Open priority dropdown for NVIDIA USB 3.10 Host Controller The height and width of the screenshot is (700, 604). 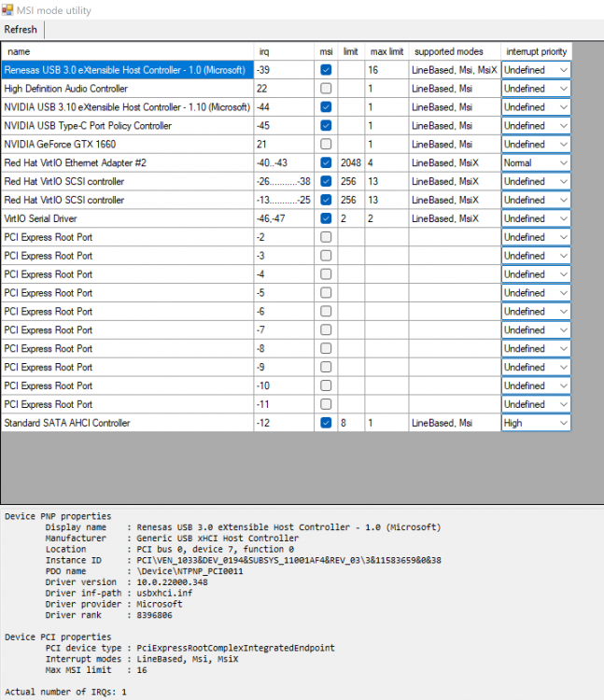click(x=536, y=107)
